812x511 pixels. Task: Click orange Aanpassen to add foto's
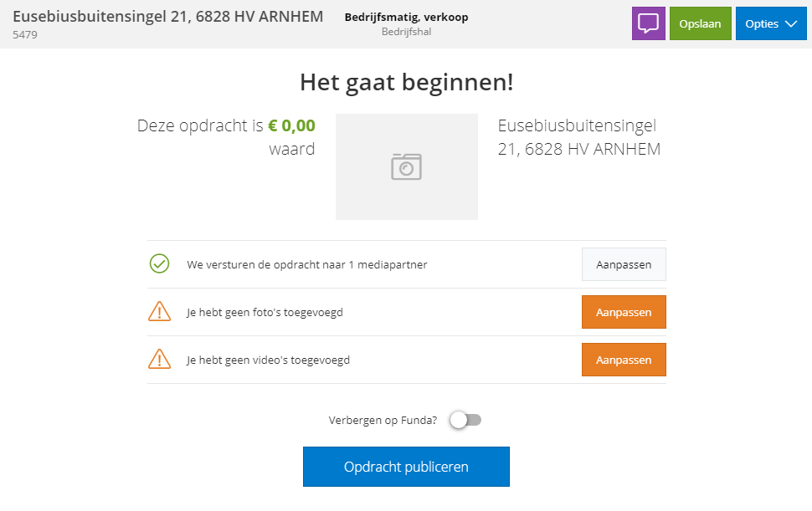(624, 312)
